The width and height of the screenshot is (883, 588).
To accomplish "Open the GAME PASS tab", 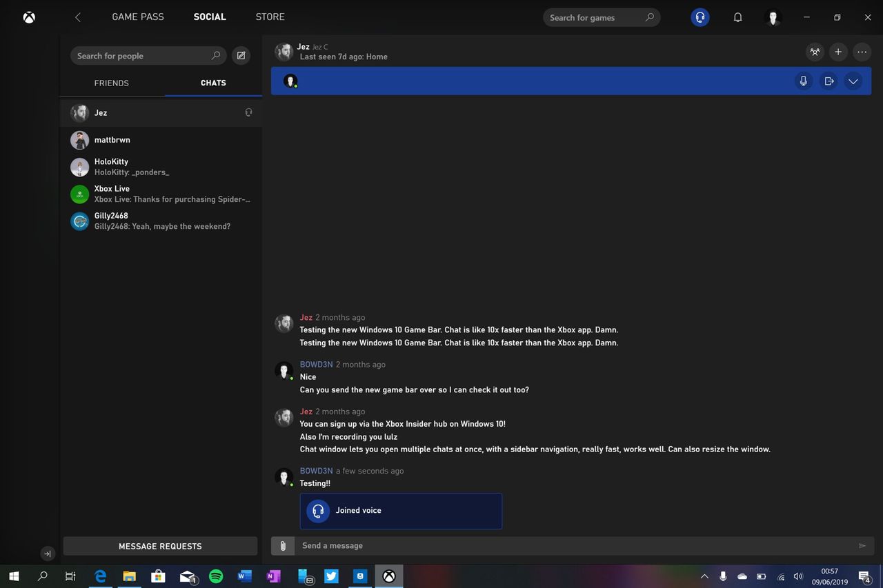I will (138, 17).
